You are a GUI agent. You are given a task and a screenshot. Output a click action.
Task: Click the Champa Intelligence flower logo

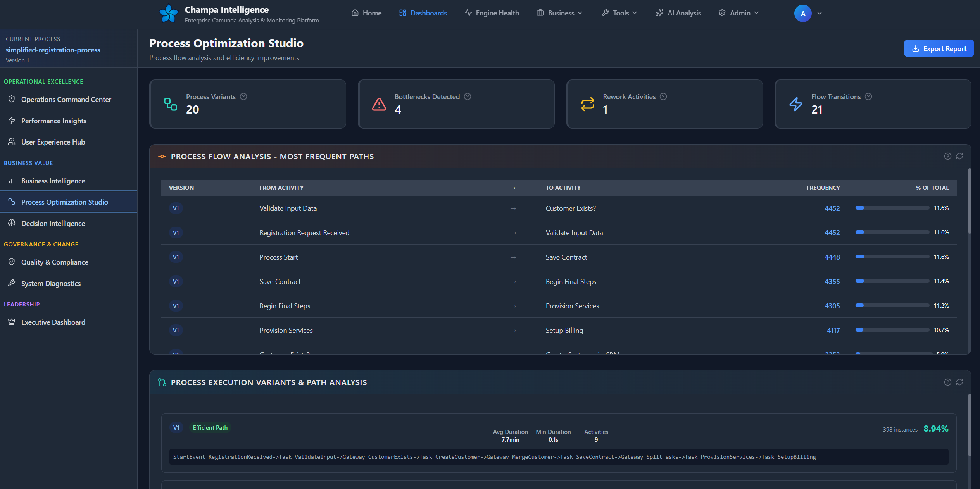[x=169, y=14]
